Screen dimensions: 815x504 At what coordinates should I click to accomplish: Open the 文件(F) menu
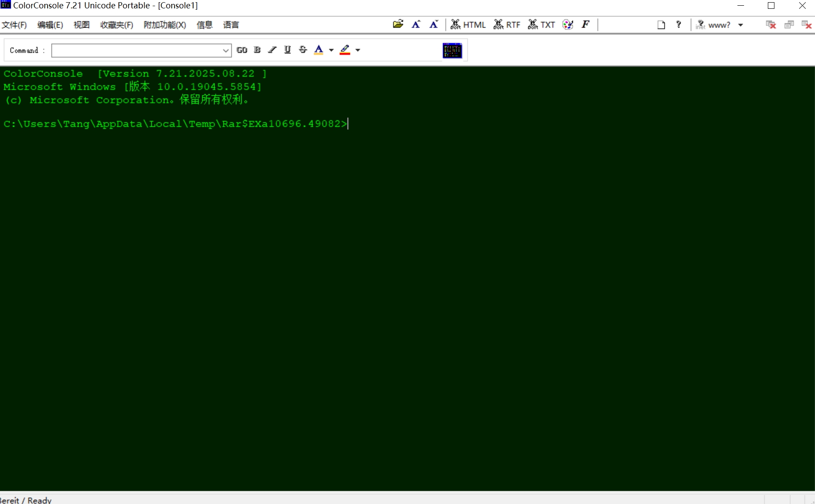coord(14,25)
